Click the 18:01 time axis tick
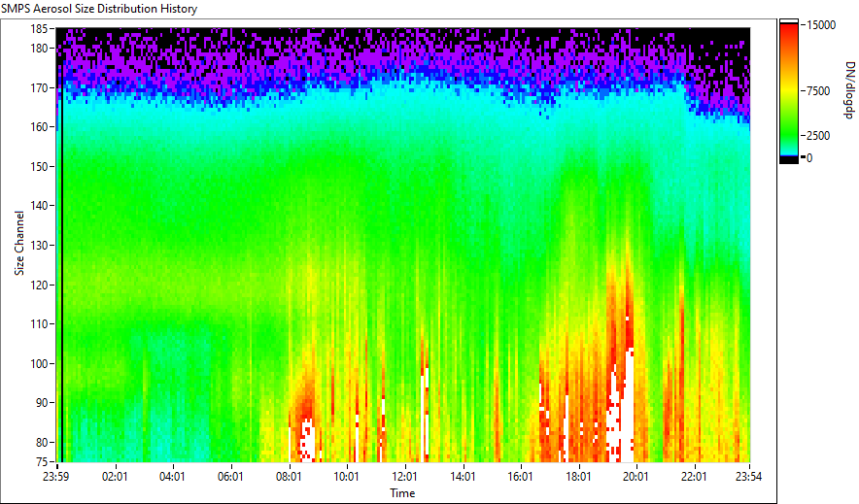 click(x=578, y=477)
